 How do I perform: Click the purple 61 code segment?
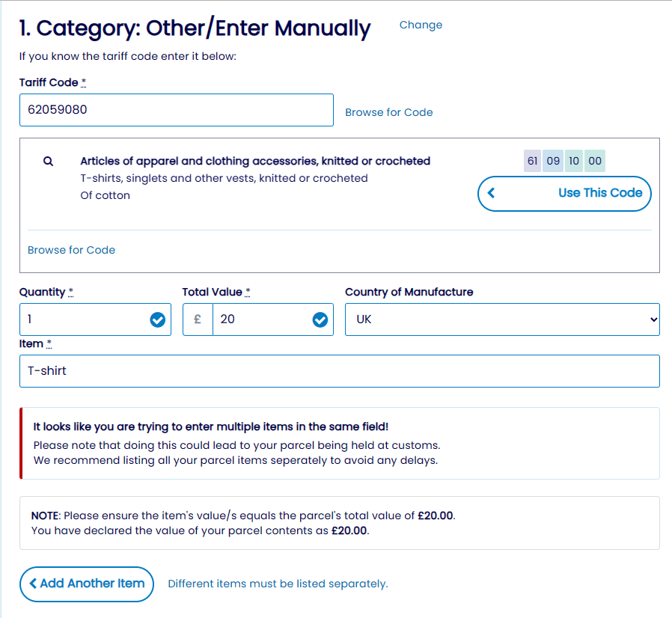coord(533,161)
